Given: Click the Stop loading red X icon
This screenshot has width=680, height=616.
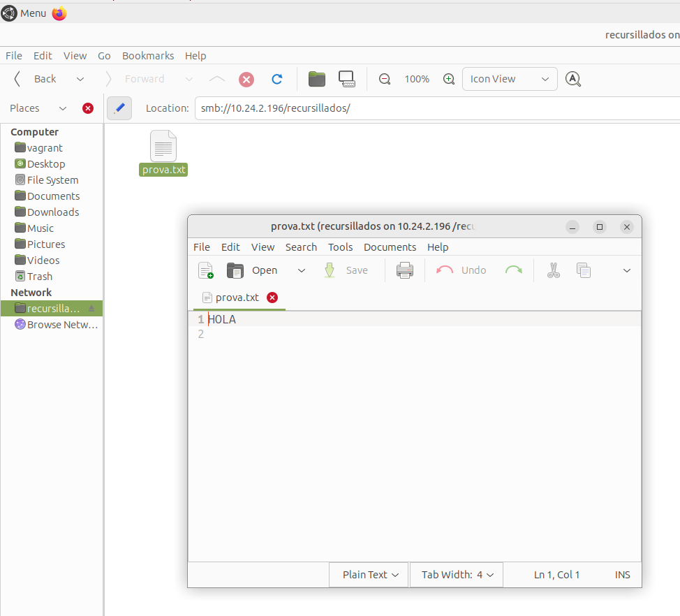Looking at the screenshot, I should [246, 79].
